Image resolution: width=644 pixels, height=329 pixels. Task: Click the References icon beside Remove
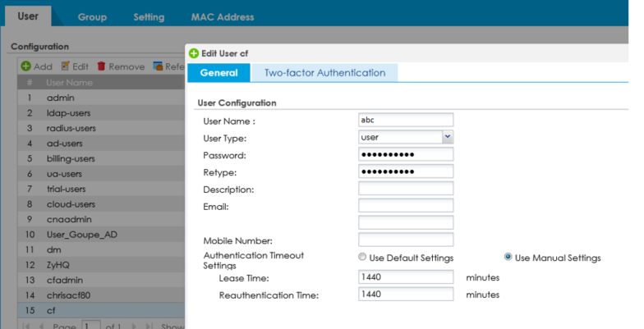tap(159, 66)
